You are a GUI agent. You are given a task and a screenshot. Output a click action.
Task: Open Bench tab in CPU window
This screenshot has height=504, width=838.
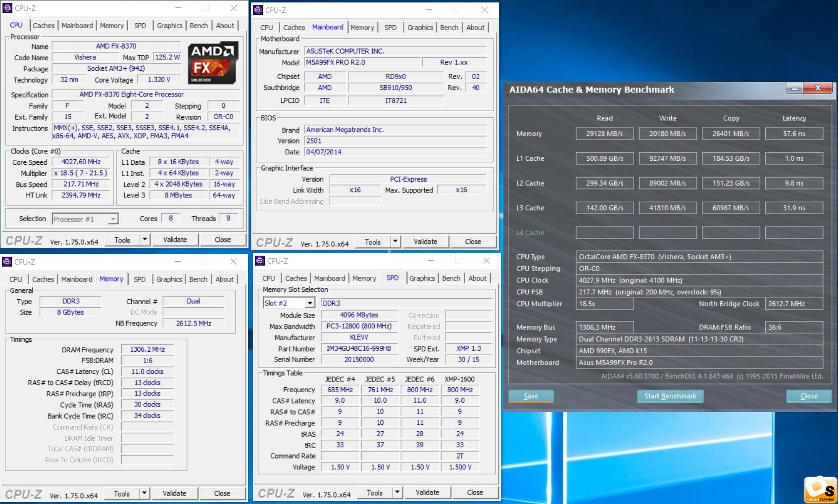point(199,26)
